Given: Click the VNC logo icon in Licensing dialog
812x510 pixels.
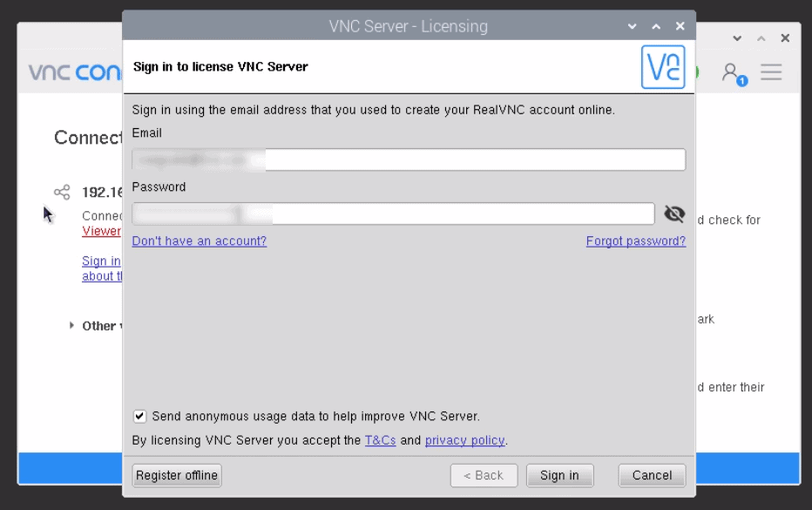Looking at the screenshot, I should click(663, 67).
